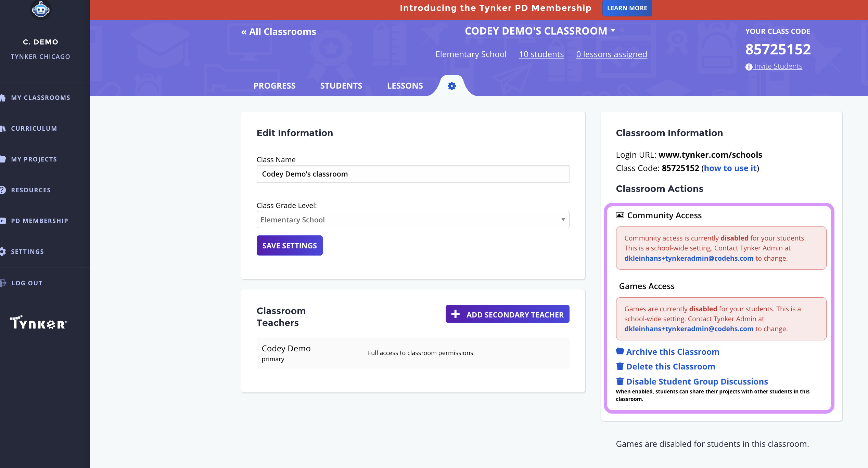The image size is (868, 468).
Task: Click the Resources question mark icon
Action: tap(3, 190)
